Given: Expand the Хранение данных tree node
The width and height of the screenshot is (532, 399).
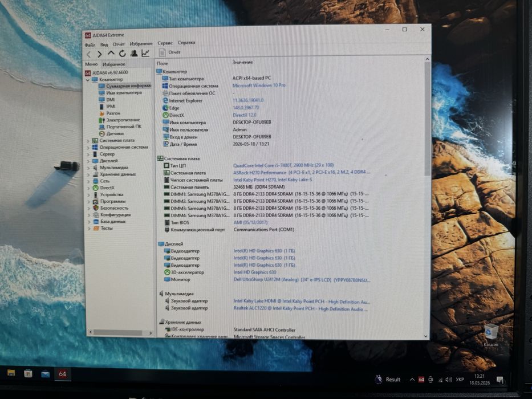Looking at the screenshot, I should pos(88,174).
